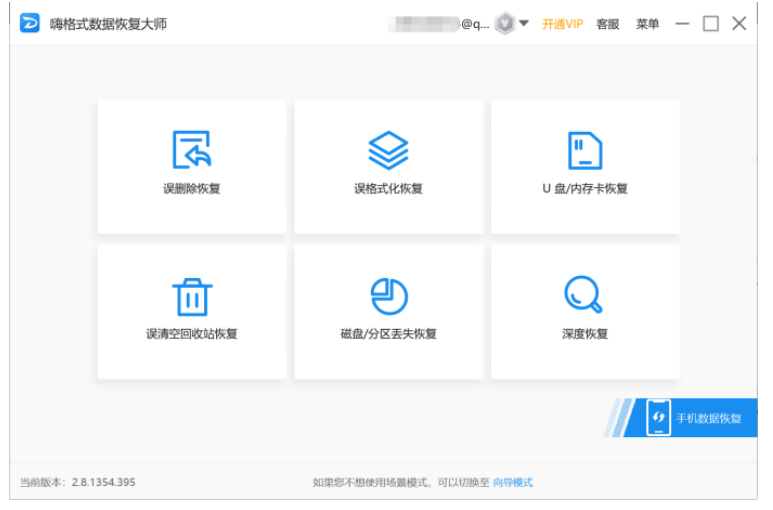Click the 误删除恢复 recovery icon
The height and width of the screenshot is (510, 773).
tap(192, 150)
